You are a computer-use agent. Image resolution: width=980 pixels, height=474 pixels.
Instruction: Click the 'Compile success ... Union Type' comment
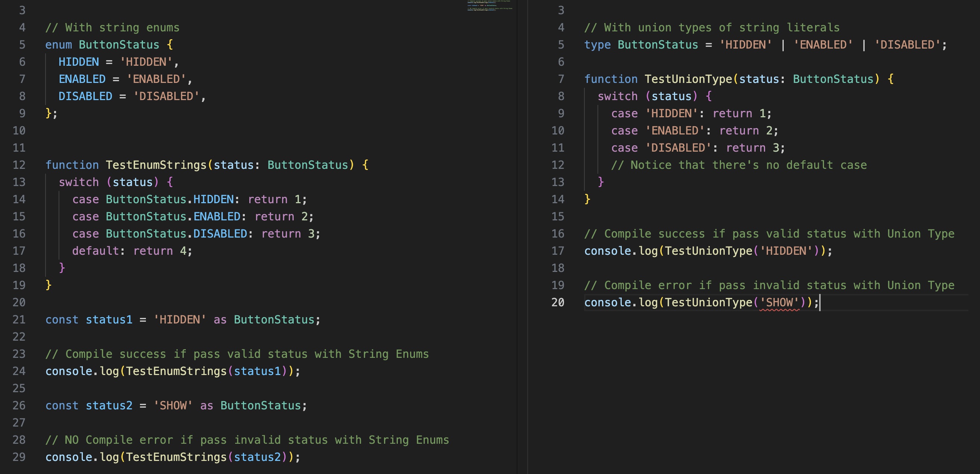[769, 233]
